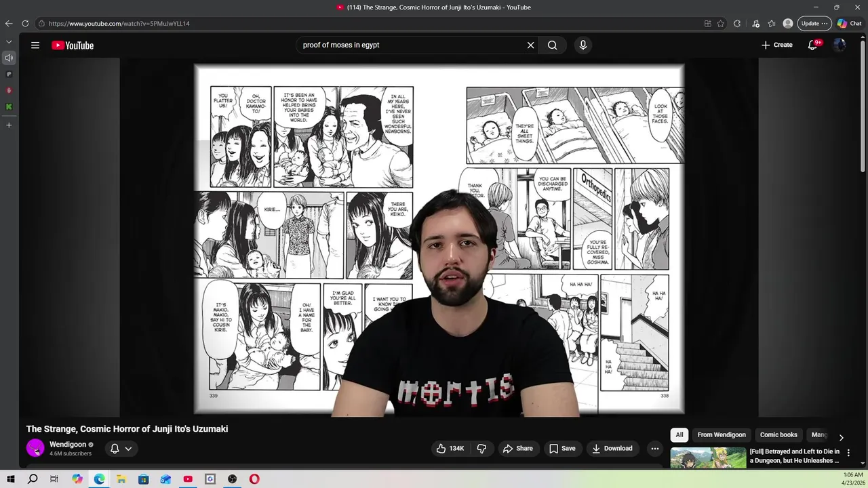The image size is (868, 488).
Task: Open the Wendigoon channel avatar
Action: point(35,448)
